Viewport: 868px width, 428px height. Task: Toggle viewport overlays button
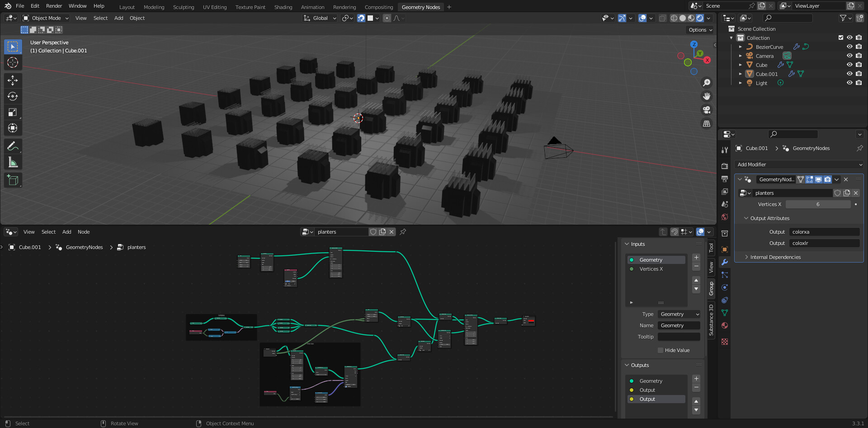pyautogui.click(x=642, y=18)
